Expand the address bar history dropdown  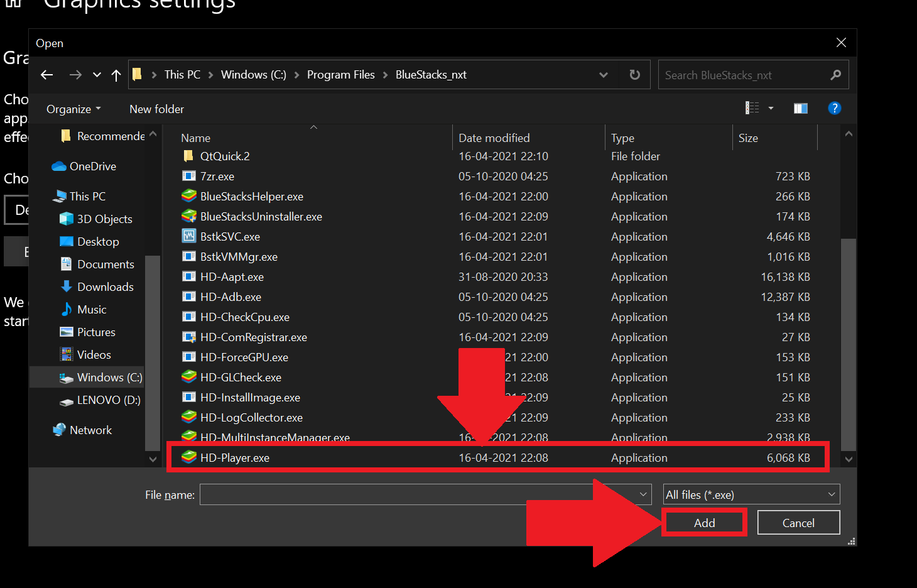[x=604, y=75]
